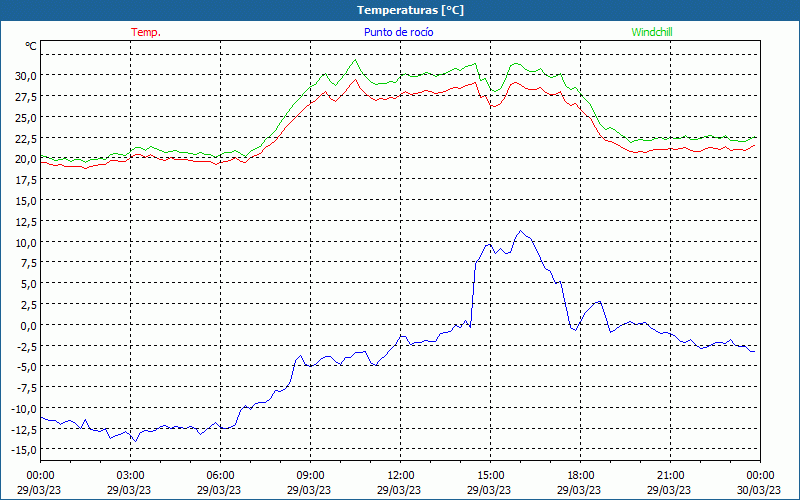Click the red temperature dip near 15:00

493,107
